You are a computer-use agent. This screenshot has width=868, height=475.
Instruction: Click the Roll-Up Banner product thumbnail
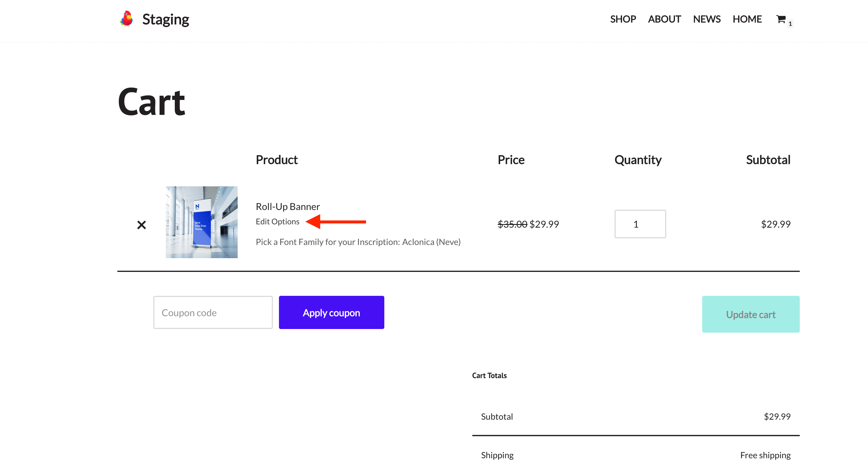click(201, 222)
